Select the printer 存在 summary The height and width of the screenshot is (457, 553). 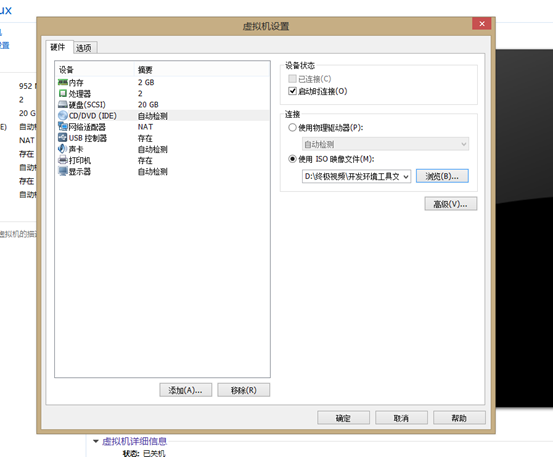(145, 160)
